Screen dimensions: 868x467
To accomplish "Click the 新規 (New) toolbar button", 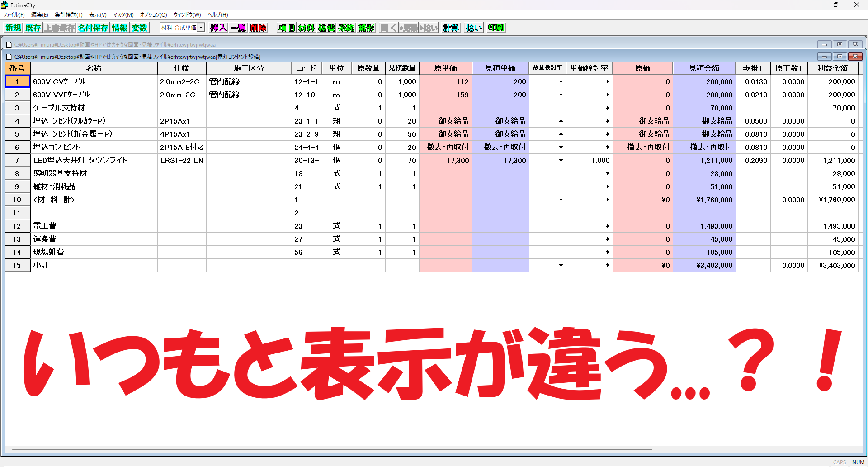I will [x=13, y=28].
